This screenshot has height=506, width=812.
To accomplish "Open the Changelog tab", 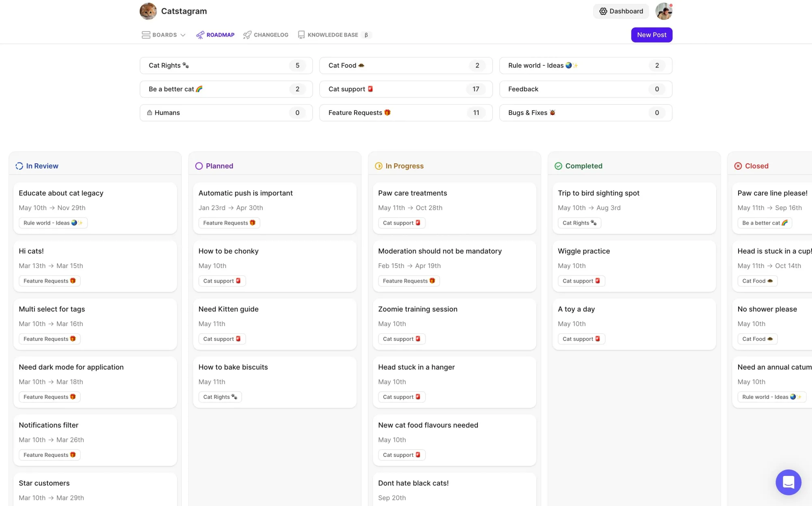I will click(x=266, y=35).
